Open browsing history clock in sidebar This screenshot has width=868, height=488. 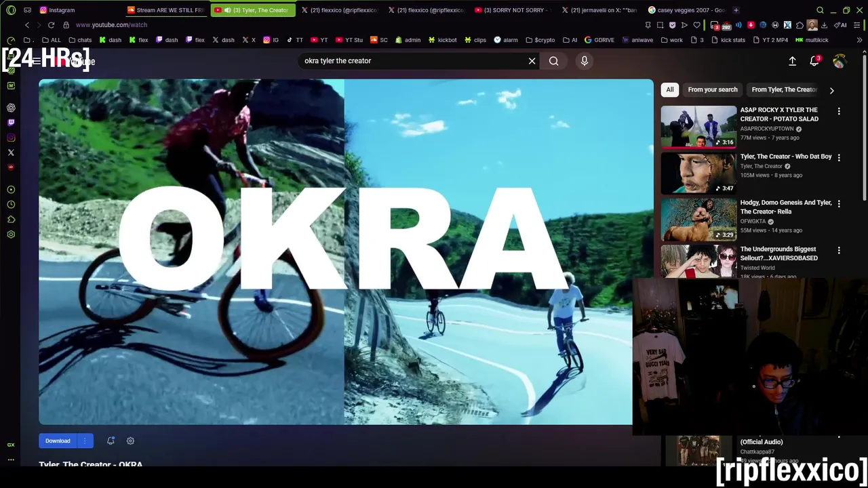(11, 205)
